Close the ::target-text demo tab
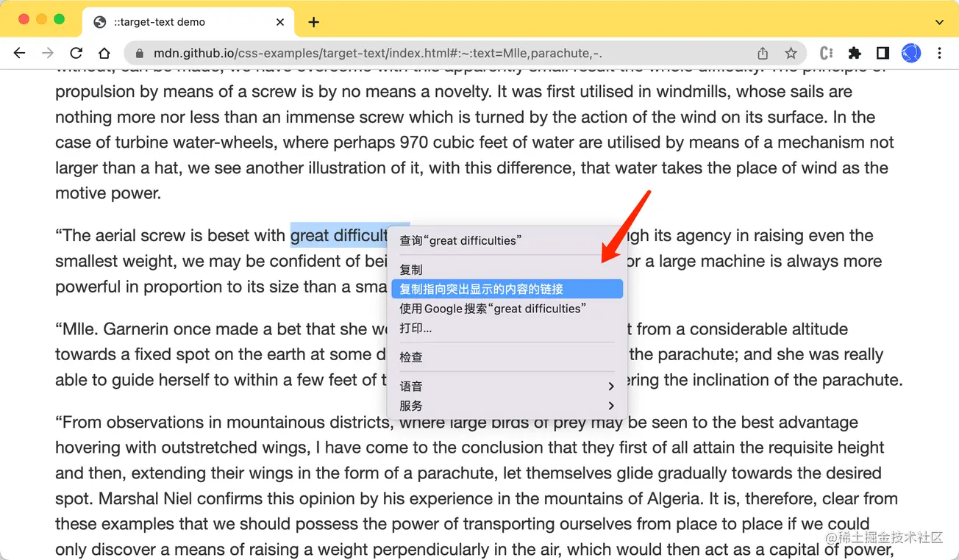959x560 pixels. (280, 22)
